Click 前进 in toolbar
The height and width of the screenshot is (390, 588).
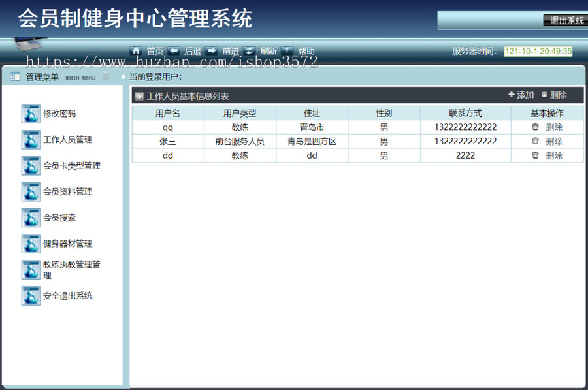(x=231, y=51)
